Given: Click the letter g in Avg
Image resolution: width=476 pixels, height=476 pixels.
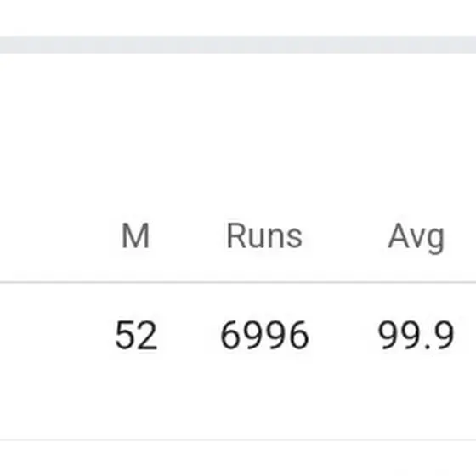Looking at the screenshot, I should (x=434, y=241).
